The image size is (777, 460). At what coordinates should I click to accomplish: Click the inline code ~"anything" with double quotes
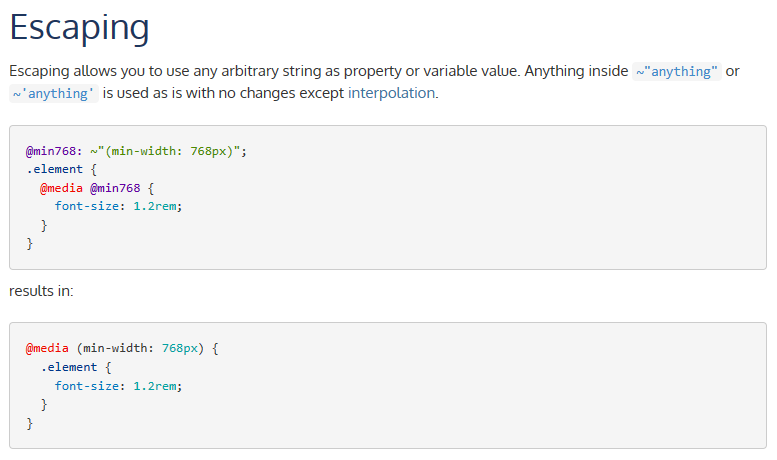(x=677, y=72)
